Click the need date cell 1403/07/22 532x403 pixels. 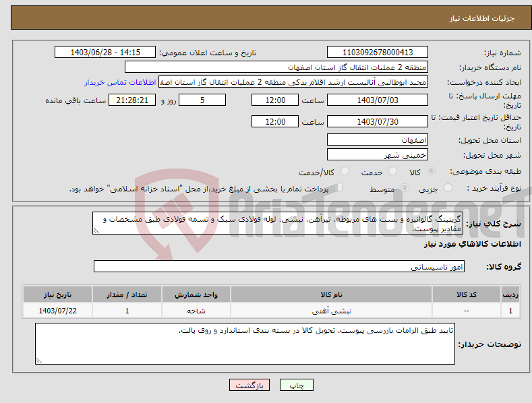pyautogui.click(x=58, y=311)
